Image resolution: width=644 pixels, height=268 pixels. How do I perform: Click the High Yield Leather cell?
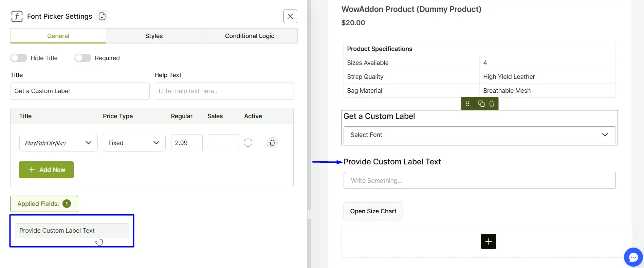click(548, 77)
